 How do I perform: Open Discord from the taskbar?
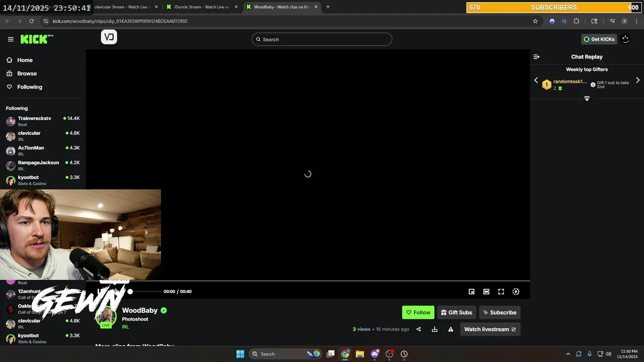click(374, 354)
